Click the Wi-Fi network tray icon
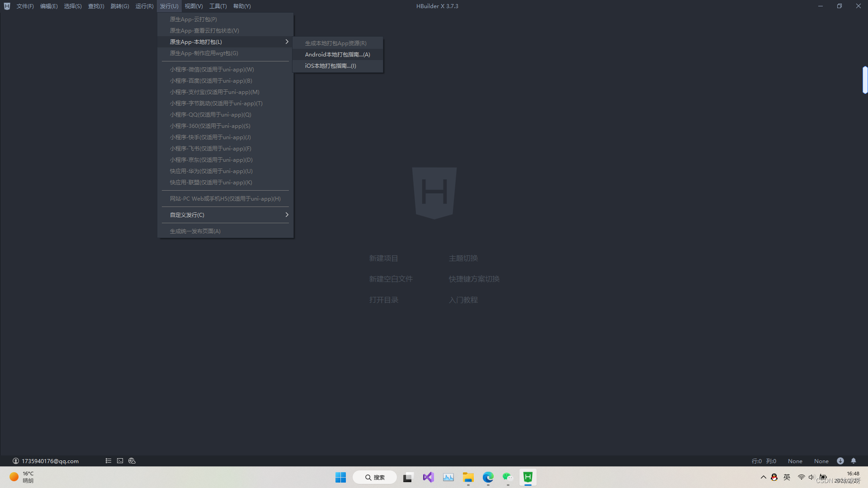This screenshot has height=488, width=868. (801, 477)
